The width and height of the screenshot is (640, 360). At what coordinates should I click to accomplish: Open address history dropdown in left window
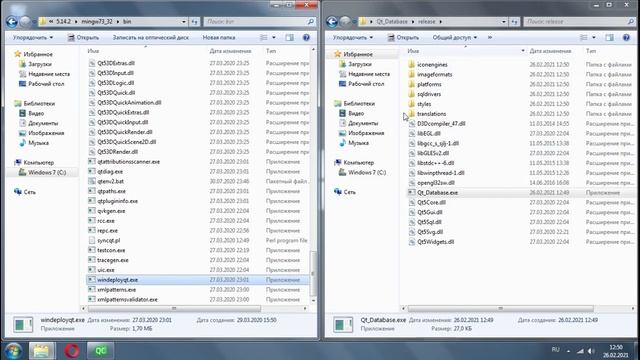tap(184, 22)
